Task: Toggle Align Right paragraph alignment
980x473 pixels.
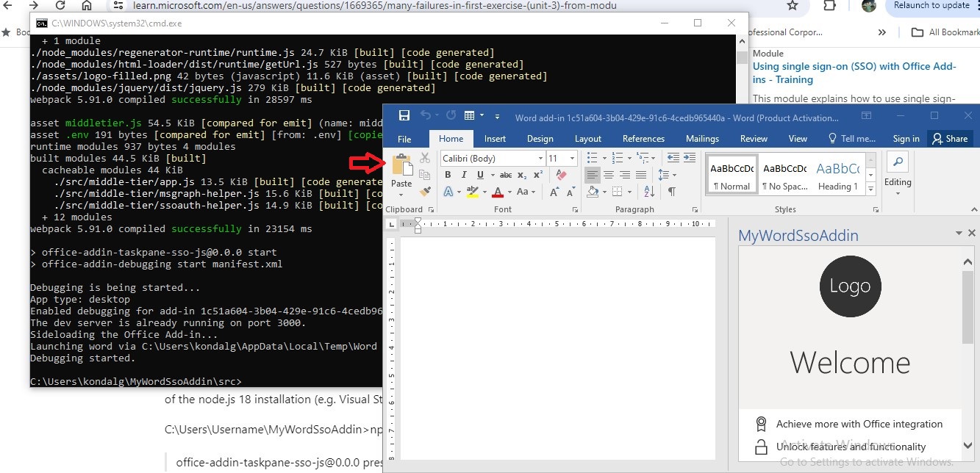Action: (625, 175)
